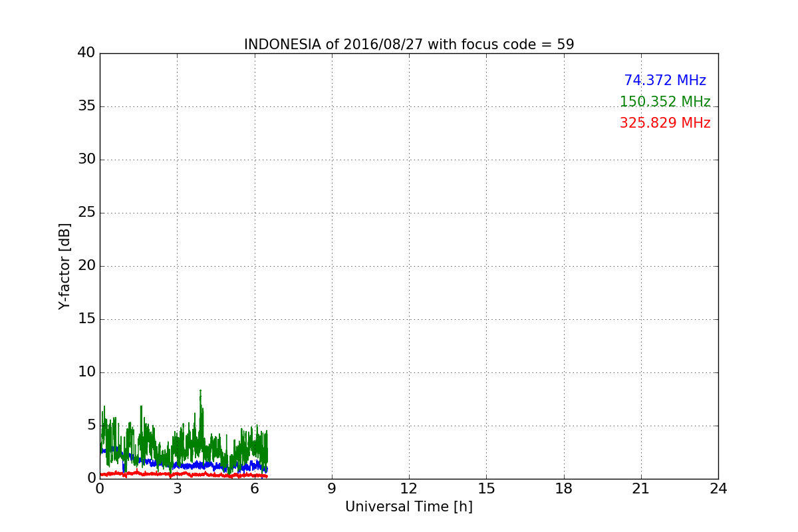Click the plot title mentioning INDONESIA

point(409,45)
